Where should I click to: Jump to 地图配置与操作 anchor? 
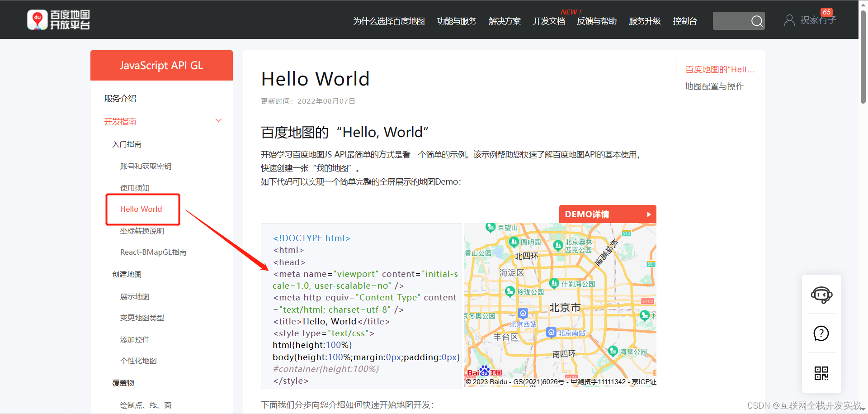coord(714,86)
